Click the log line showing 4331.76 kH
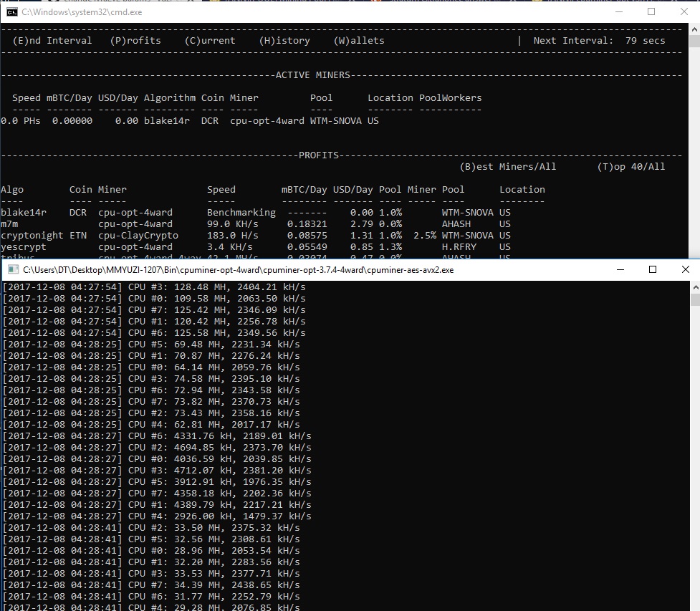The image size is (700, 611). pos(157,436)
